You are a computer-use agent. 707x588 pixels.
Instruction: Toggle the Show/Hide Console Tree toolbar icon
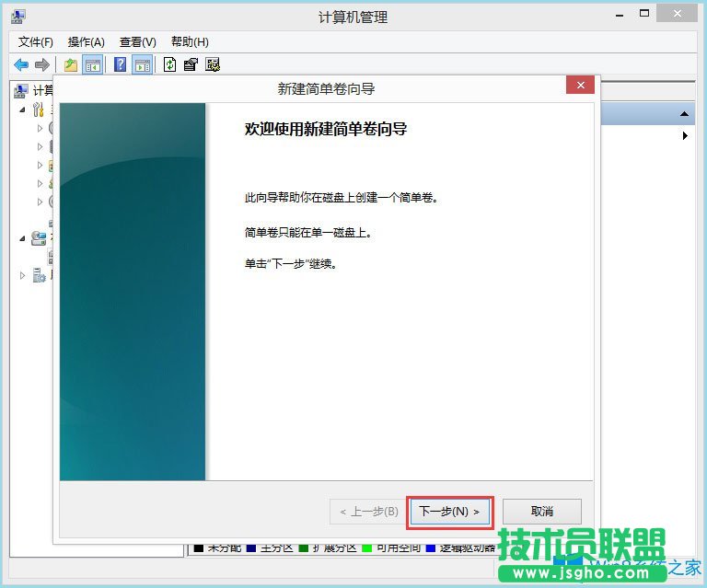click(x=92, y=65)
